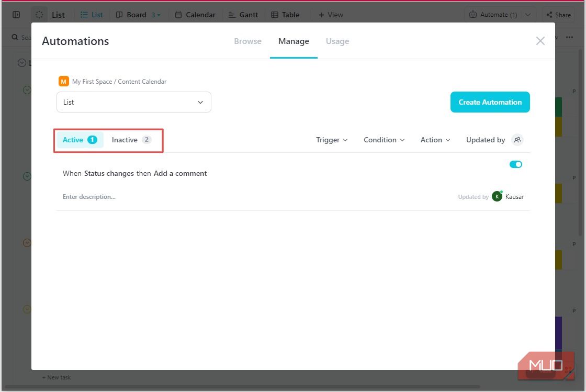Image resolution: width=586 pixels, height=392 pixels.
Task: Expand the Action filter dropdown
Action: tap(435, 140)
